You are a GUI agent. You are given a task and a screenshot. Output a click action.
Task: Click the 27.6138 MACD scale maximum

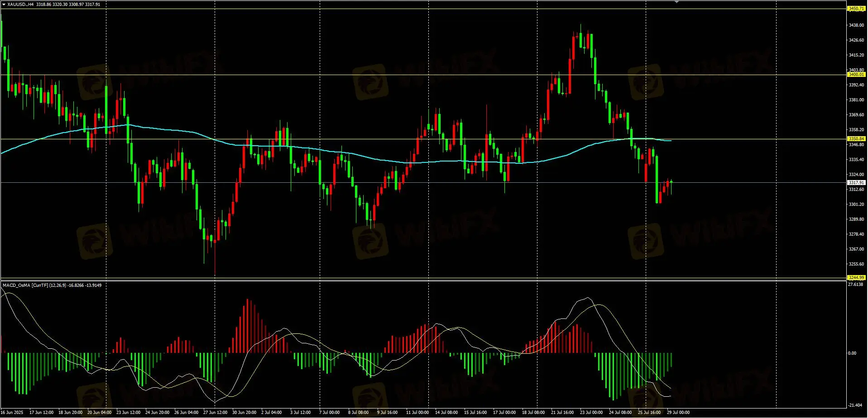click(855, 285)
